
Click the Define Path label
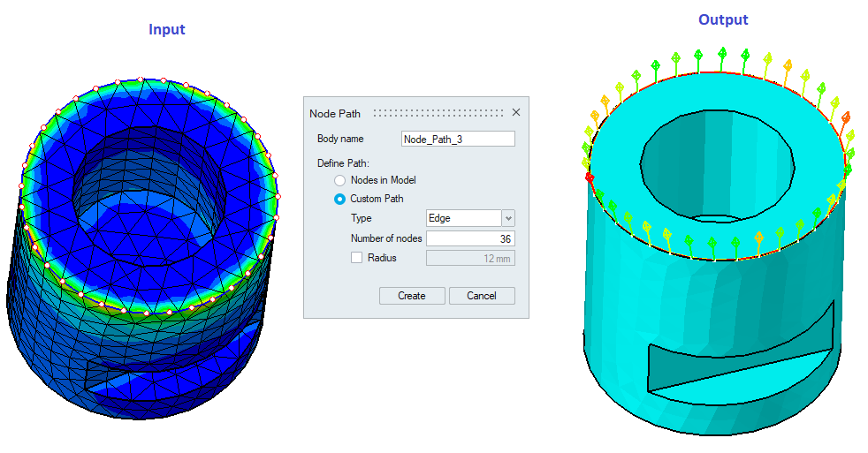(343, 163)
